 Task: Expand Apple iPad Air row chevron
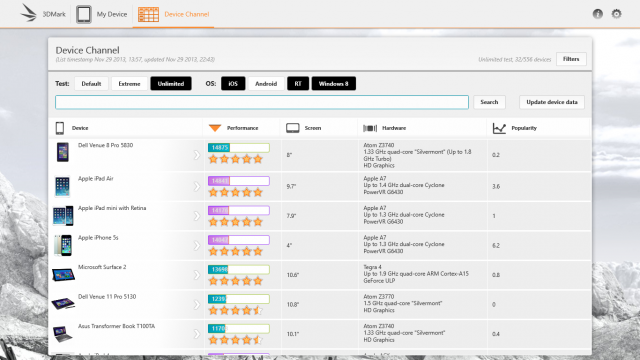(197, 187)
